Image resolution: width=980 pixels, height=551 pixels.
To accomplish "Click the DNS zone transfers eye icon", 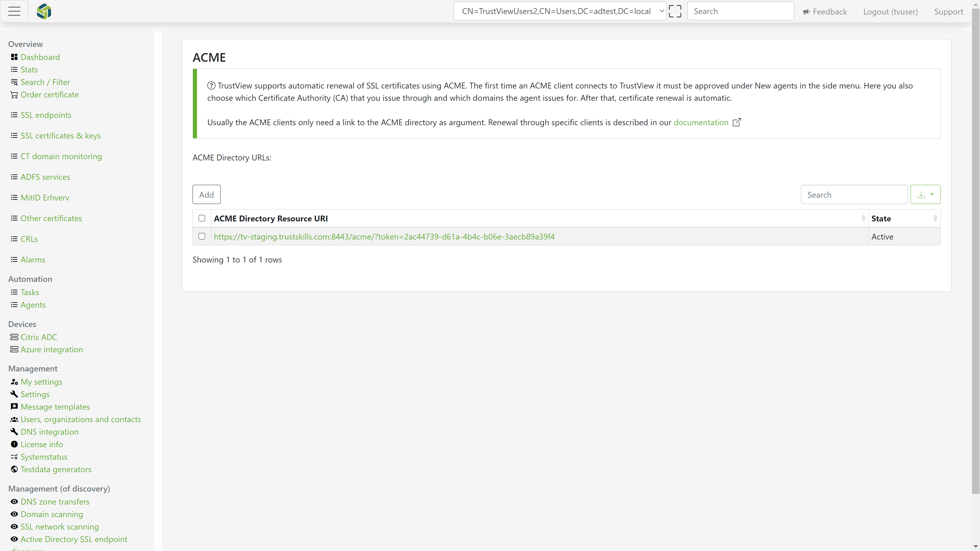I will click(x=14, y=502).
